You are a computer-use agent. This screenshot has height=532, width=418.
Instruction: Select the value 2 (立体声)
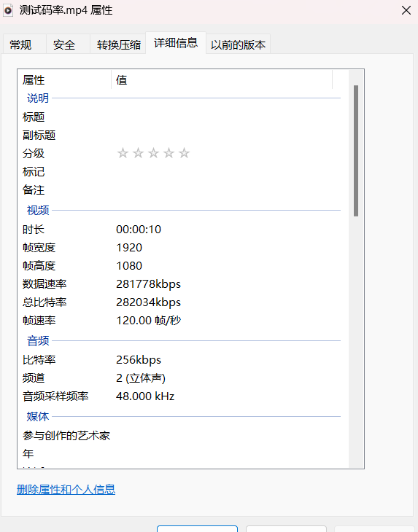pos(141,378)
